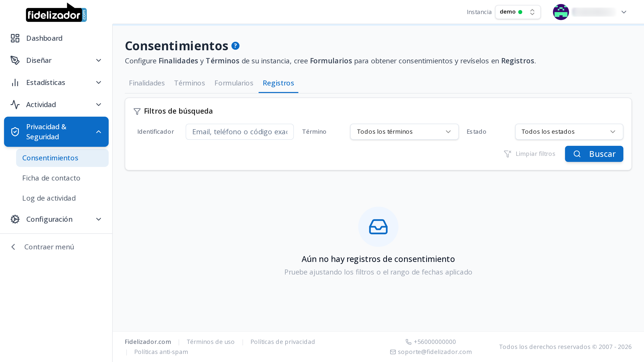Click soporte@fidelizador.com email link
Screen dimensions: 644x362
pyautogui.click(x=435, y=352)
